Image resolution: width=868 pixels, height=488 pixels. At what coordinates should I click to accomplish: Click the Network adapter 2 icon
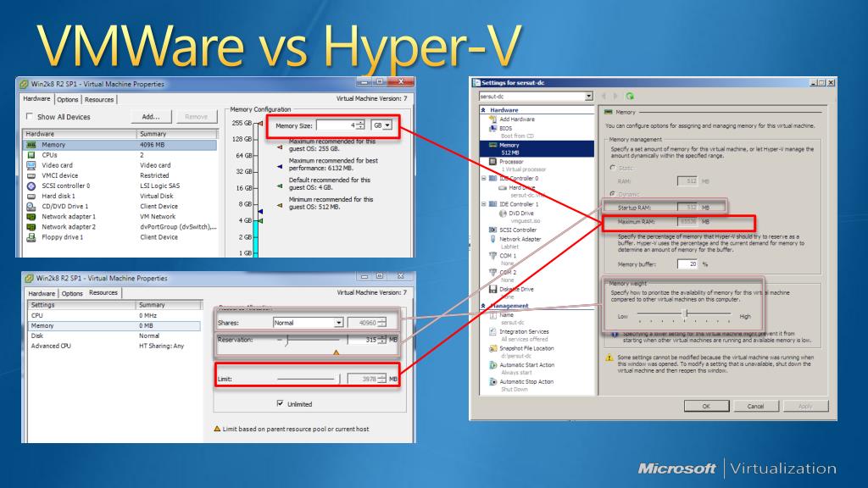click(31, 227)
